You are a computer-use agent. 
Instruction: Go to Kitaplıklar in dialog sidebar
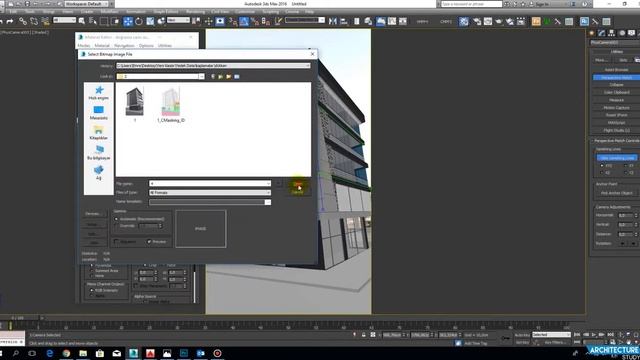tap(99, 133)
